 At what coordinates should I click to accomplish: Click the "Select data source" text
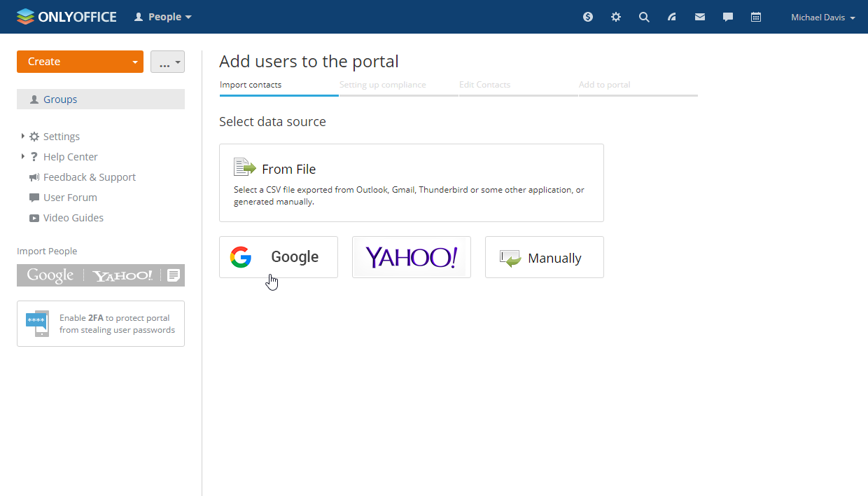[x=272, y=121]
